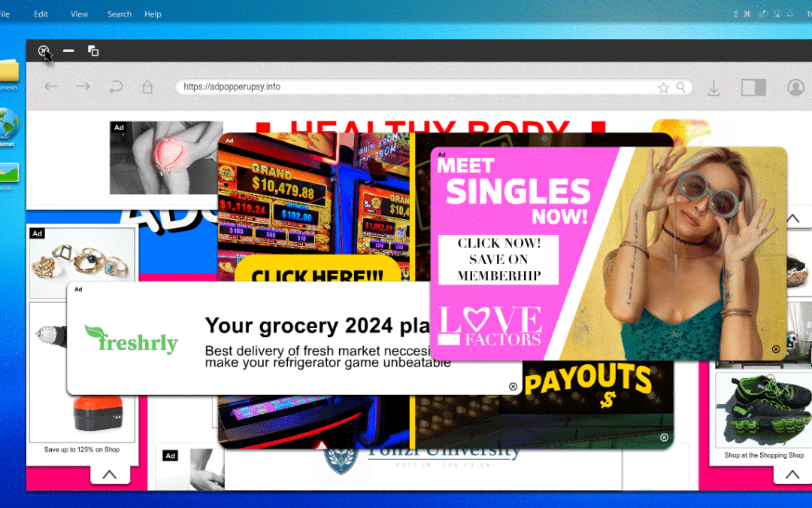Close the slot machine Payouts ad
Image resolution: width=812 pixels, height=508 pixels.
[664, 437]
